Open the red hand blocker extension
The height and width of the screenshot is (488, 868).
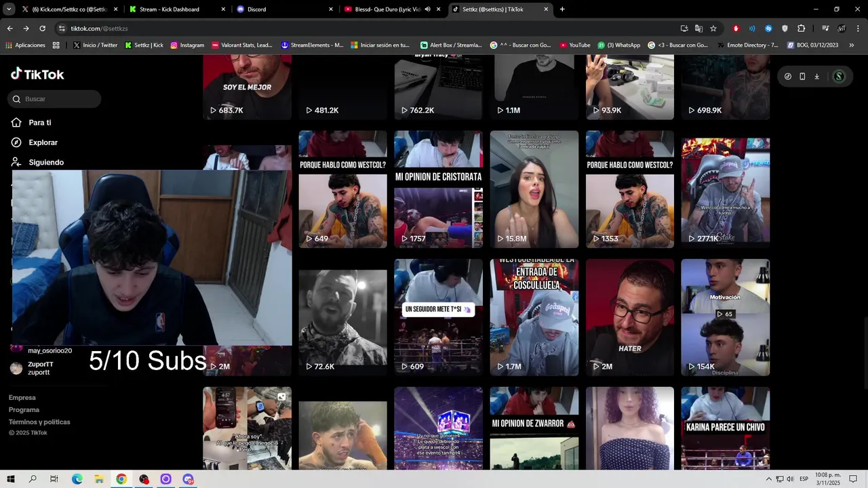(736, 28)
